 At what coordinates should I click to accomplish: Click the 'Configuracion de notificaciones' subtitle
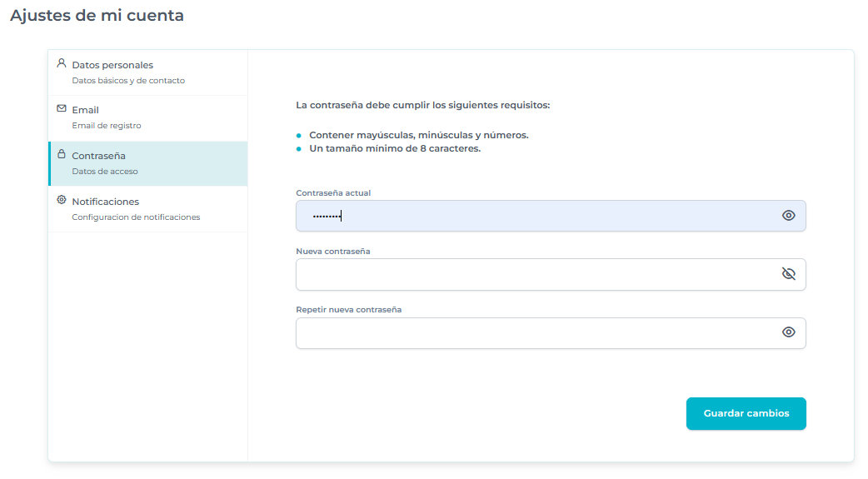pyautogui.click(x=136, y=217)
